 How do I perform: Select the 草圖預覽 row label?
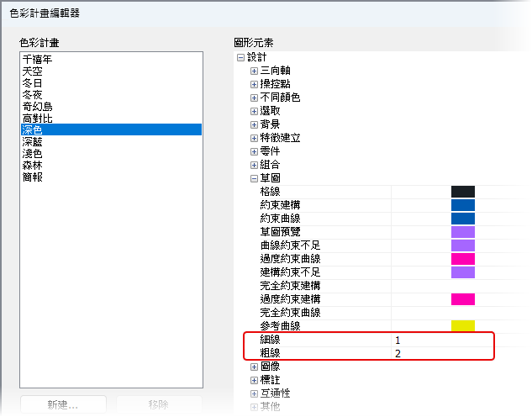pos(280,232)
